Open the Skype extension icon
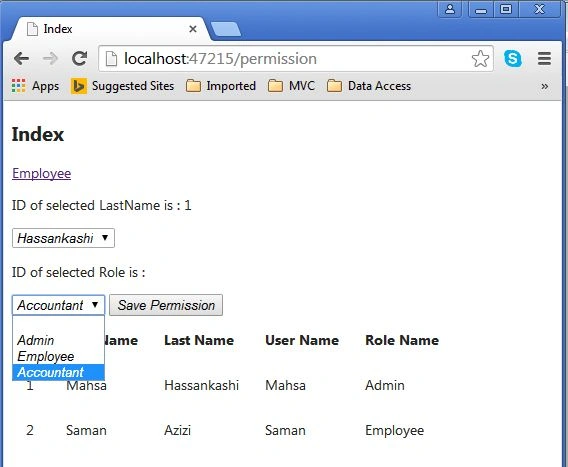 click(x=513, y=58)
